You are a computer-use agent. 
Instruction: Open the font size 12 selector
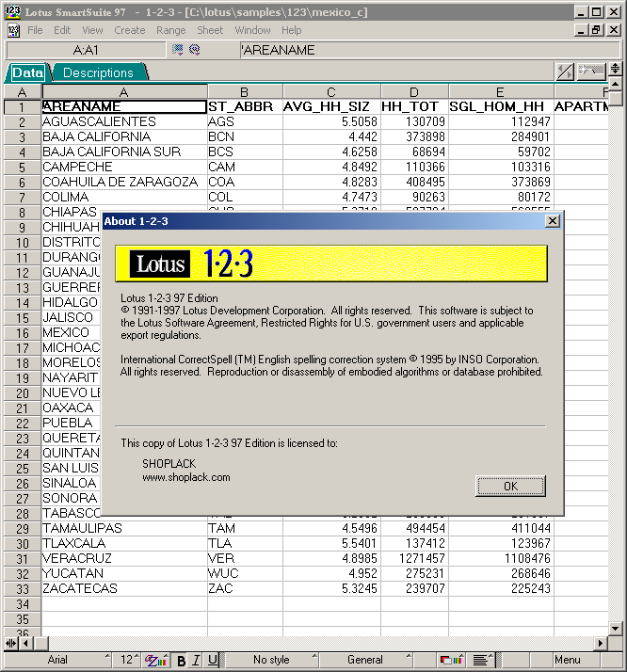pyautogui.click(x=127, y=660)
